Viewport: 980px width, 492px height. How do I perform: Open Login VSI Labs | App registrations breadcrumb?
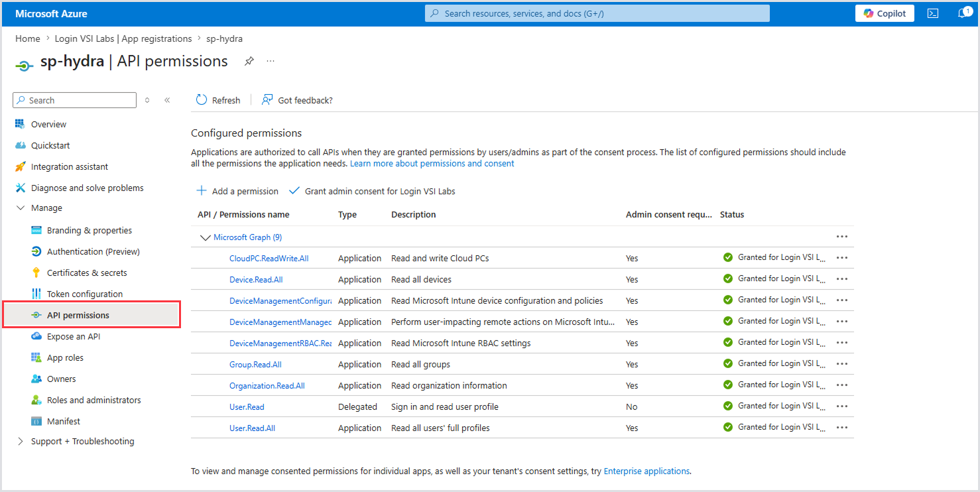tap(123, 38)
